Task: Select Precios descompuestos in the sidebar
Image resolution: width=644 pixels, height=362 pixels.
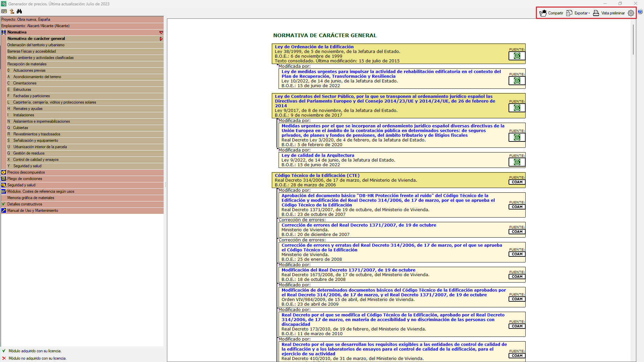Action: [26, 172]
